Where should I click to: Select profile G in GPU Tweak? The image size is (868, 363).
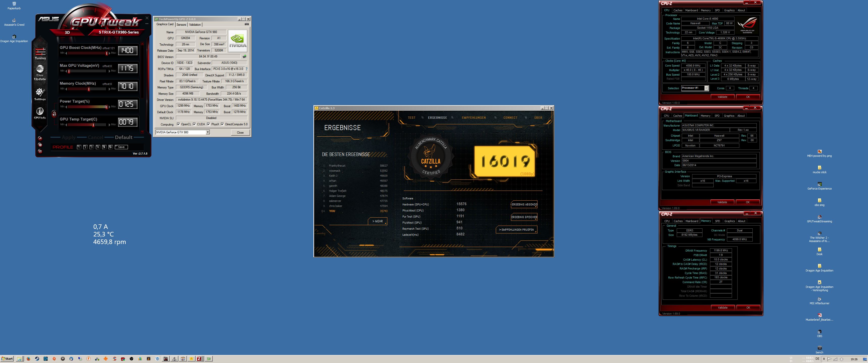pyautogui.click(x=110, y=147)
